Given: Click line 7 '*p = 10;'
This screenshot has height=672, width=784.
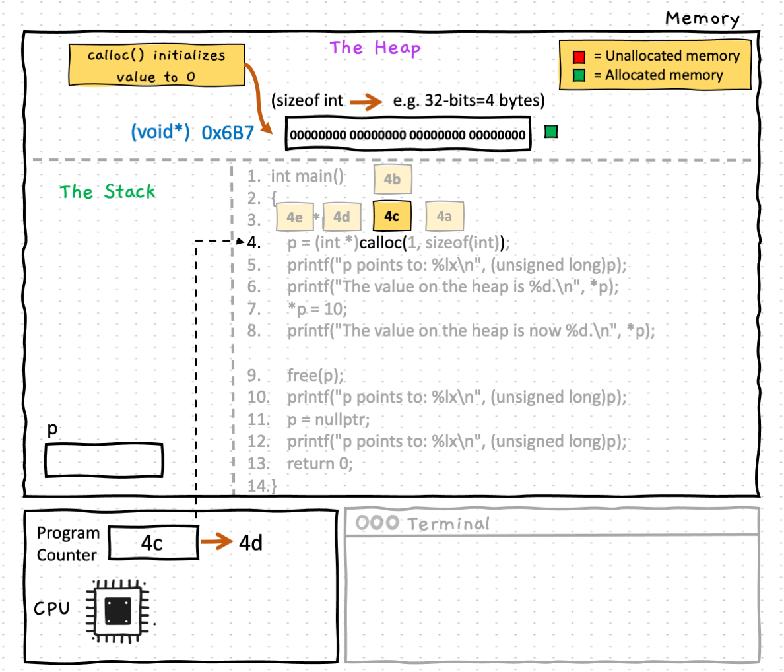Looking at the screenshot, I should 317,309.
